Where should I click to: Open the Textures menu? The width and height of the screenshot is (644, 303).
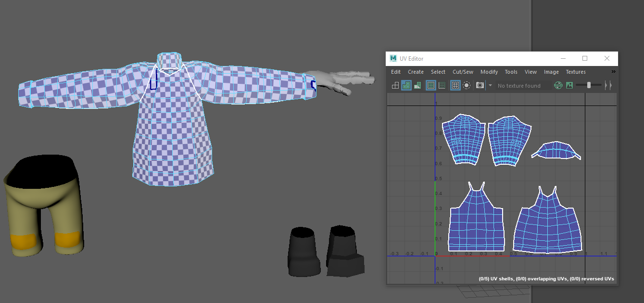(x=575, y=71)
